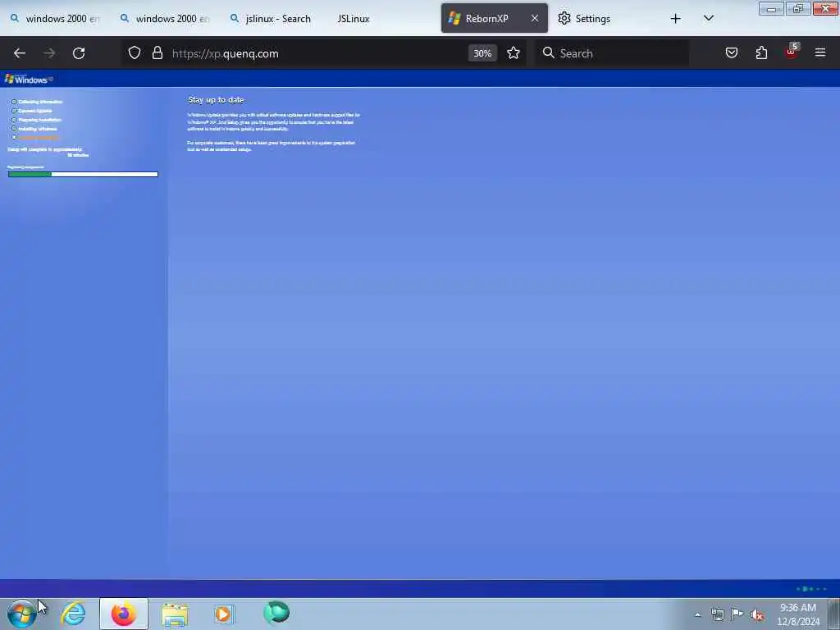
Task: Focus the browser Search box
Action: (612, 53)
